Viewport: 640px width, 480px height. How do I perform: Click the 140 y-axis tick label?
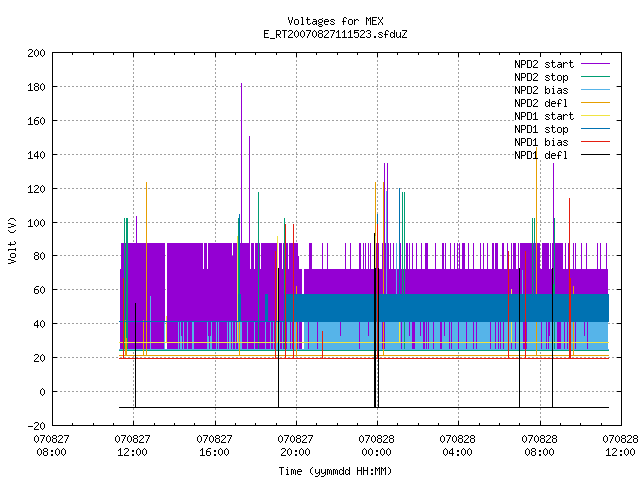coord(36,155)
